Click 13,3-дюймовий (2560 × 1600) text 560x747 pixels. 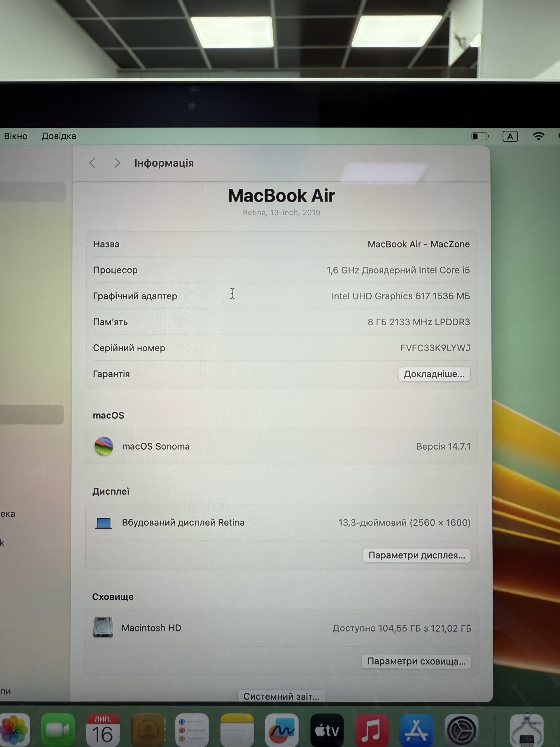pyautogui.click(x=404, y=523)
